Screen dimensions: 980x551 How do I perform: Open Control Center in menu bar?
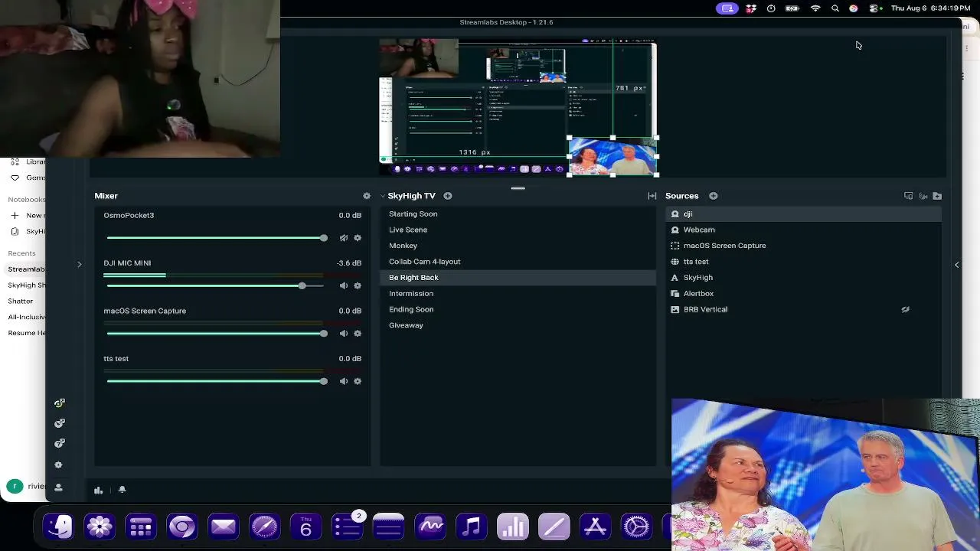click(874, 8)
